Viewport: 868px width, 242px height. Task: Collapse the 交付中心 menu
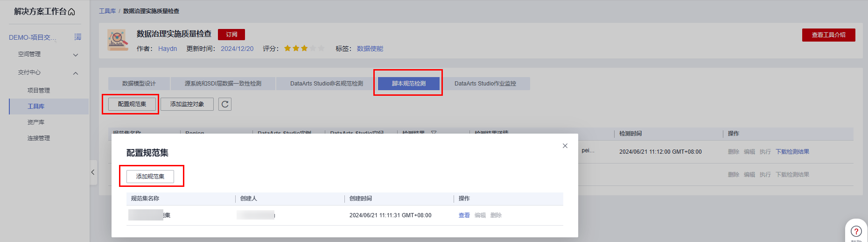coord(76,73)
